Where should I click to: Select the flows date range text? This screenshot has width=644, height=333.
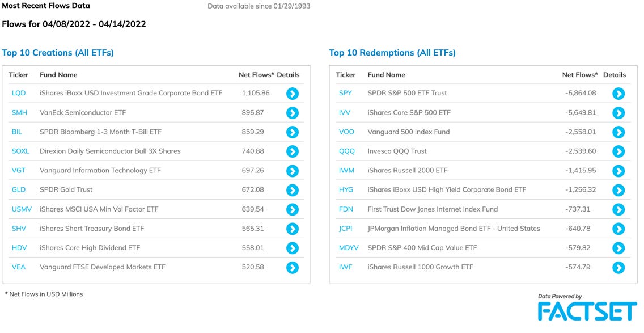pos(74,24)
